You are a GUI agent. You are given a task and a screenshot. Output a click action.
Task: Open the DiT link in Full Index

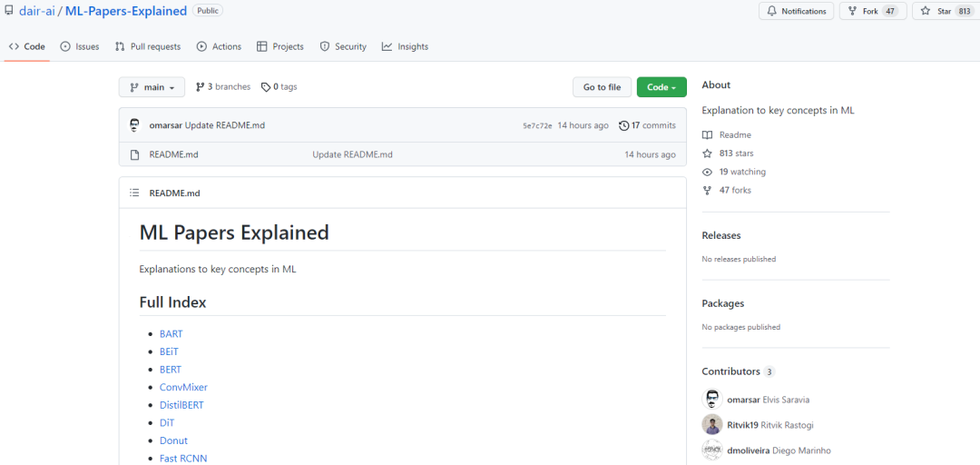(167, 422)
